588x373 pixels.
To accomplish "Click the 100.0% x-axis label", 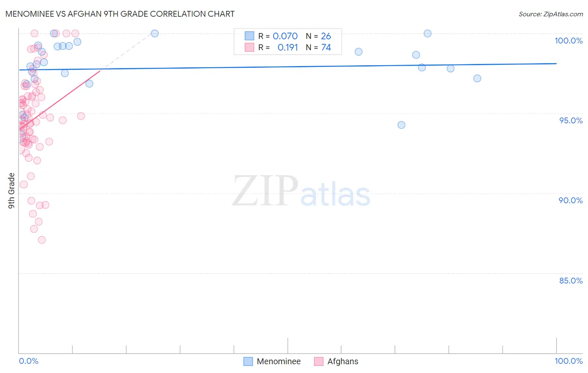I will click(569, 361).
